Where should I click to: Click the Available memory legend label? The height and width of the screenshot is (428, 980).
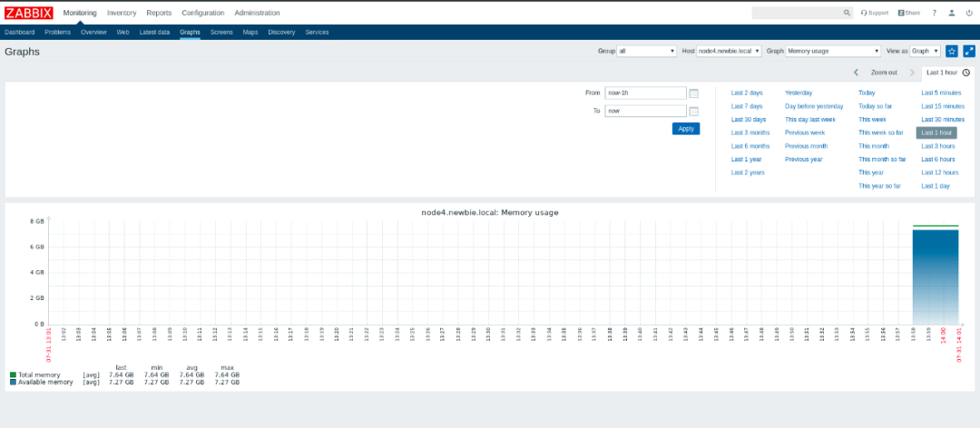pos(44,382)
